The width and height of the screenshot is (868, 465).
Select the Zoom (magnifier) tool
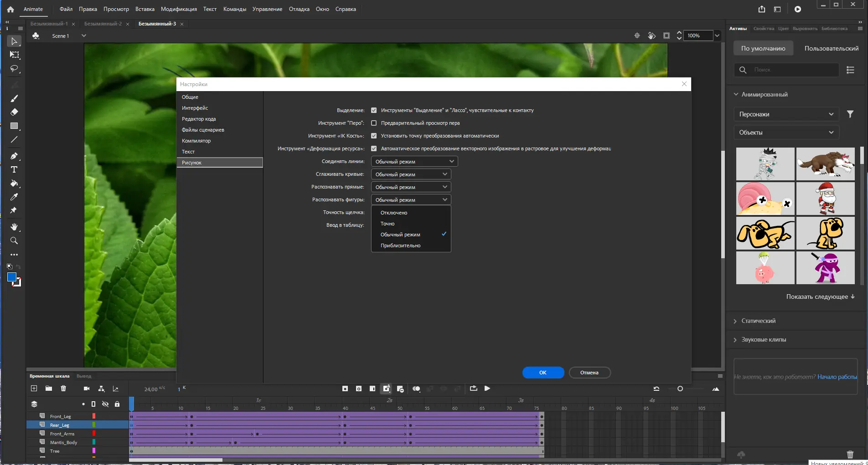coord(14,240)
